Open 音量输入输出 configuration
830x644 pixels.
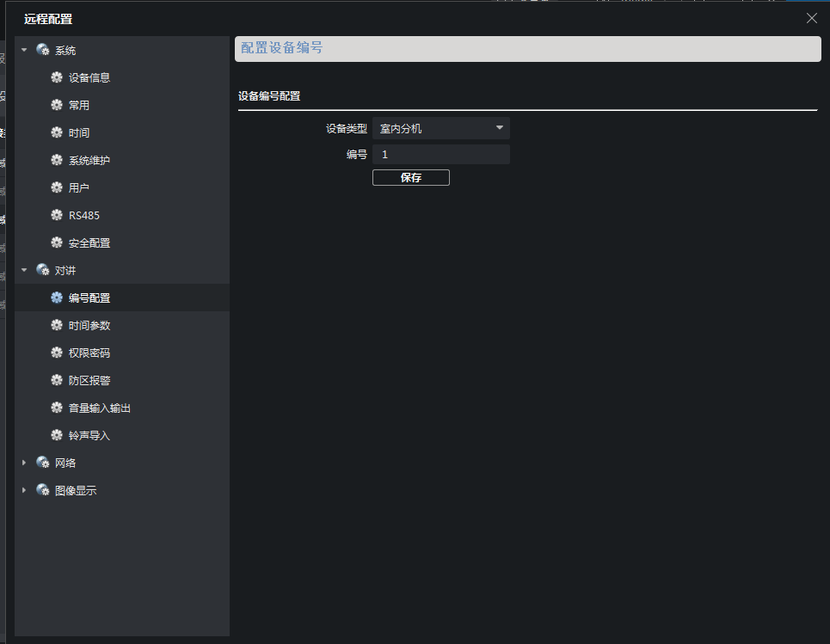(x=100, y=408)
